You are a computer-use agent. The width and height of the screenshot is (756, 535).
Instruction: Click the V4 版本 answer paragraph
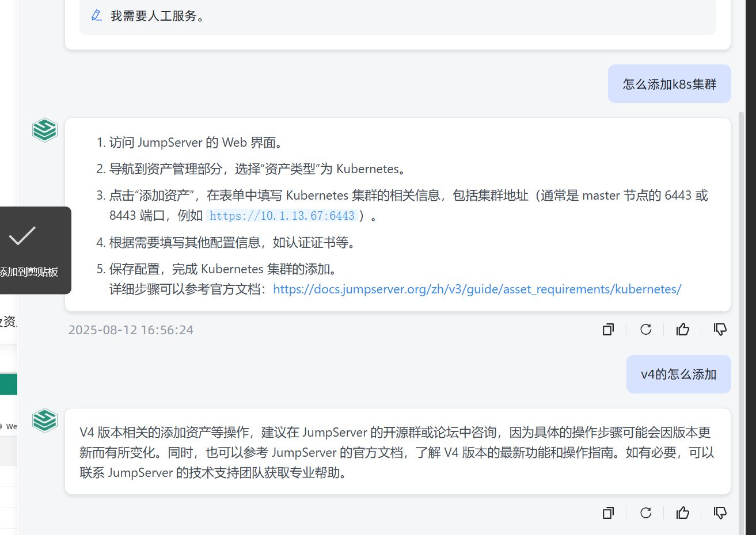pyautogui.click(x=397, y=452)
